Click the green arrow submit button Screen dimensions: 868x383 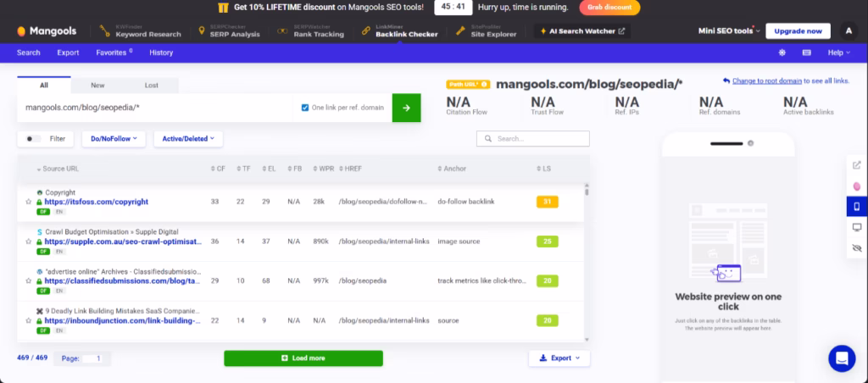[x=406, y=108]
